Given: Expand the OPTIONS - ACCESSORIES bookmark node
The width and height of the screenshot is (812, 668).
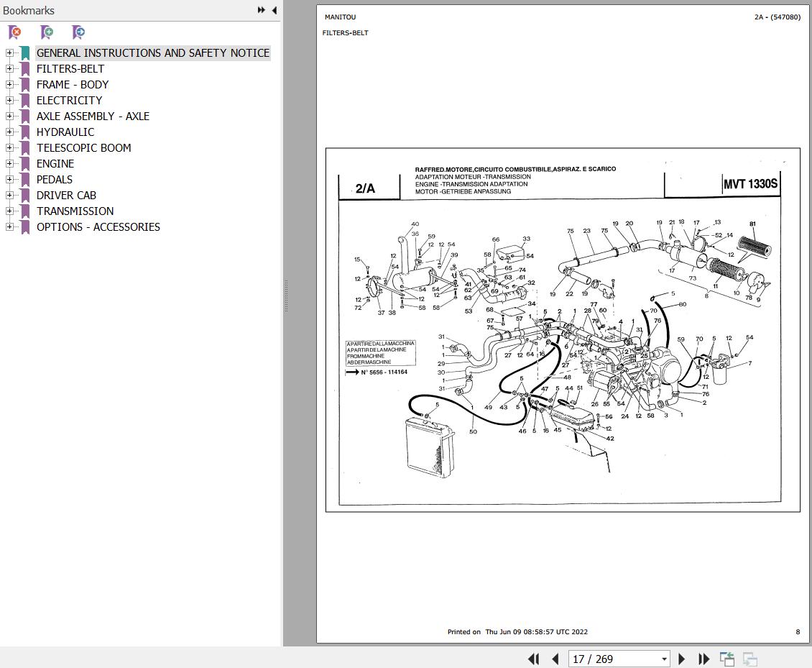Looking at the screenshot, I should click(x=9, y=227).
